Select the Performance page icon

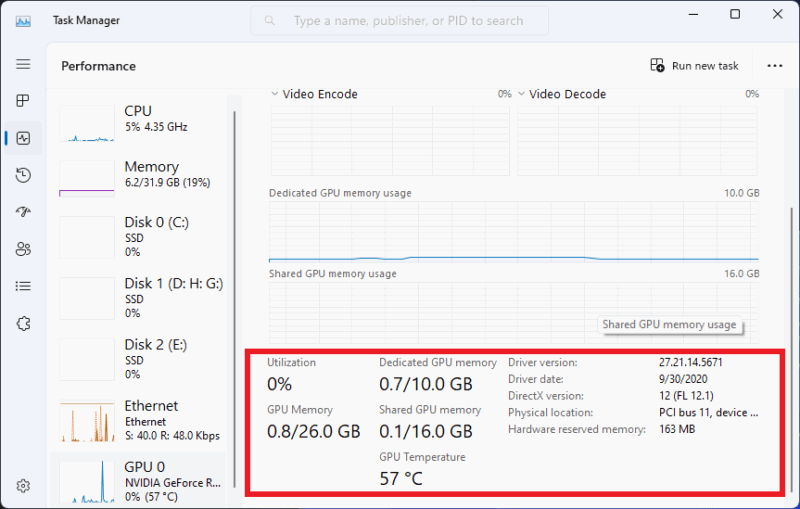point(23,138)
